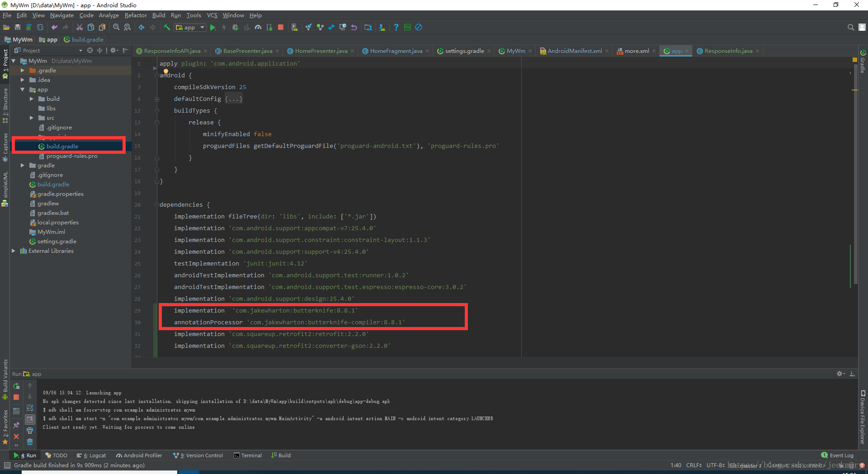This screenshot has height=474, width=868.
Task: Click the Undo arrow in toolbar
Action: pos(54,28)
